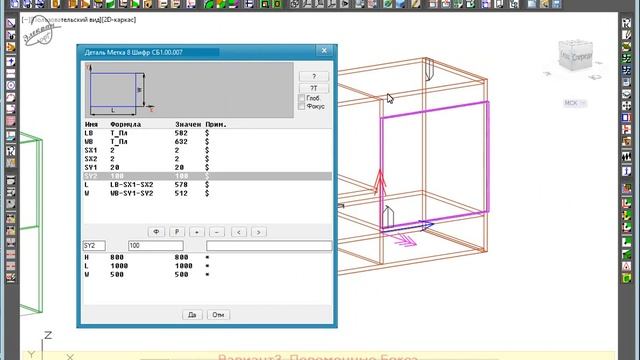This screenshot has width=640, height=360.
Task: Open the МСК coordinate system dropdown
Action: [575, 103]
